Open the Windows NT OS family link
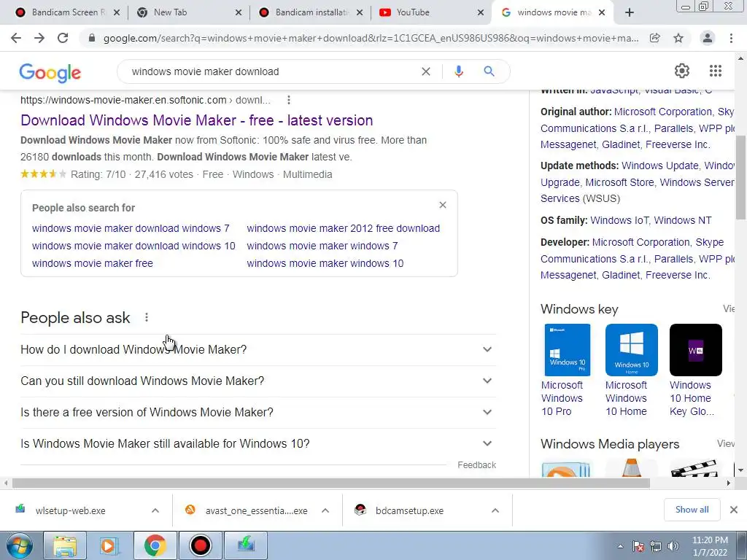The width and height of the screenshot is (747, 560). pos(683,220)
